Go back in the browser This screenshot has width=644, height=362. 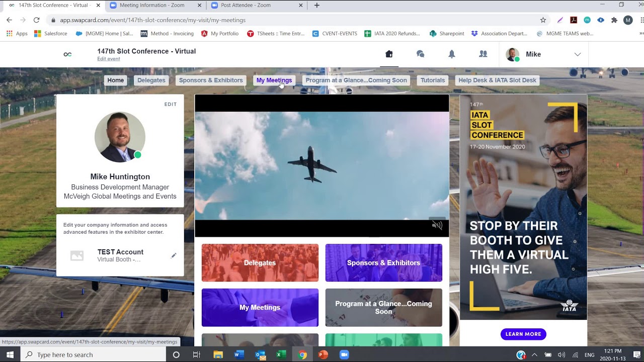tap(9, 20)
